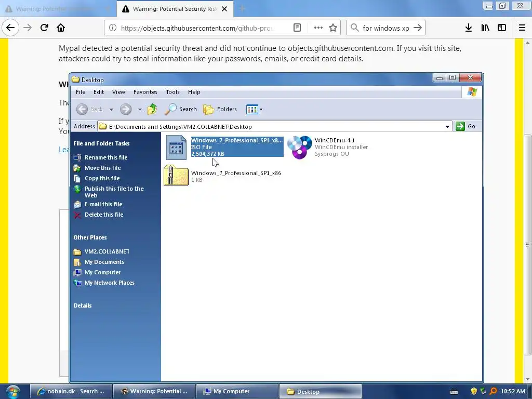
Task: Open browser Library icon
Action: tap(485, 28)
